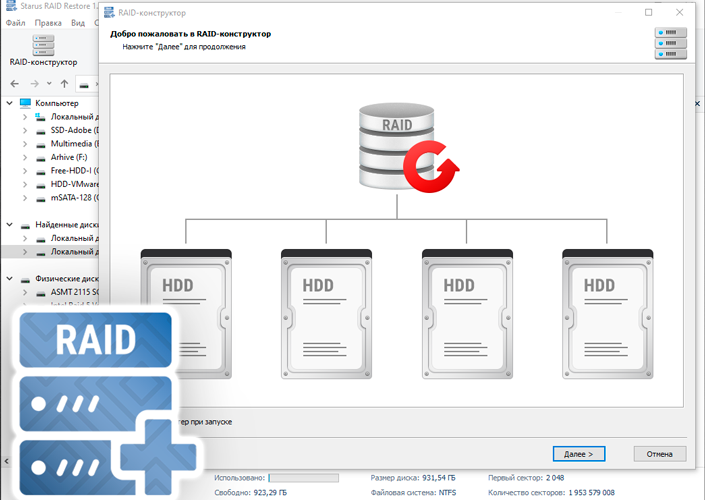
Task: Click the Размер диска 931,54 ГБ value
Action: [x=439, y=478]
